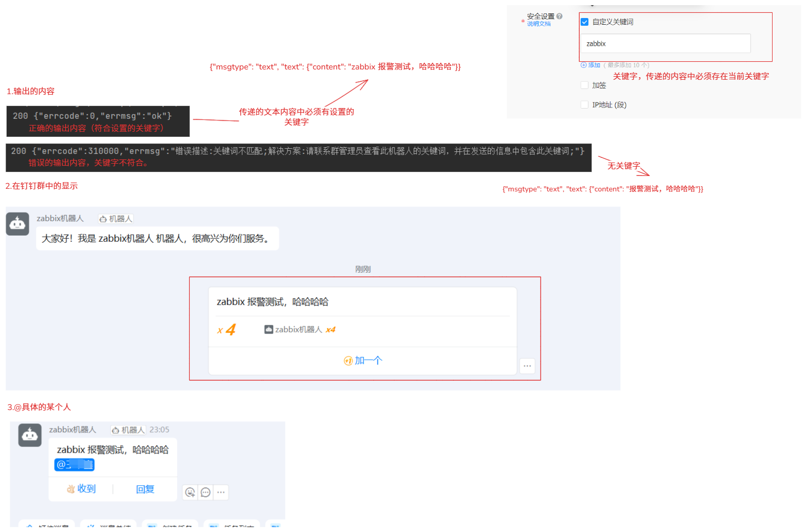Uncheck the 自定义关键词 checkbox
This screenshot has height=532, width=806.
point(584,22)
